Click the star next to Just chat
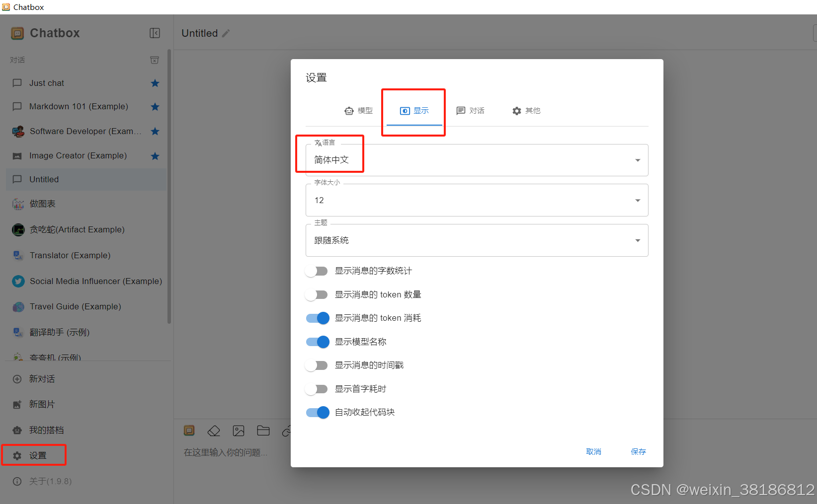This screenshot has width=817, height=504. tap(155, 83)
